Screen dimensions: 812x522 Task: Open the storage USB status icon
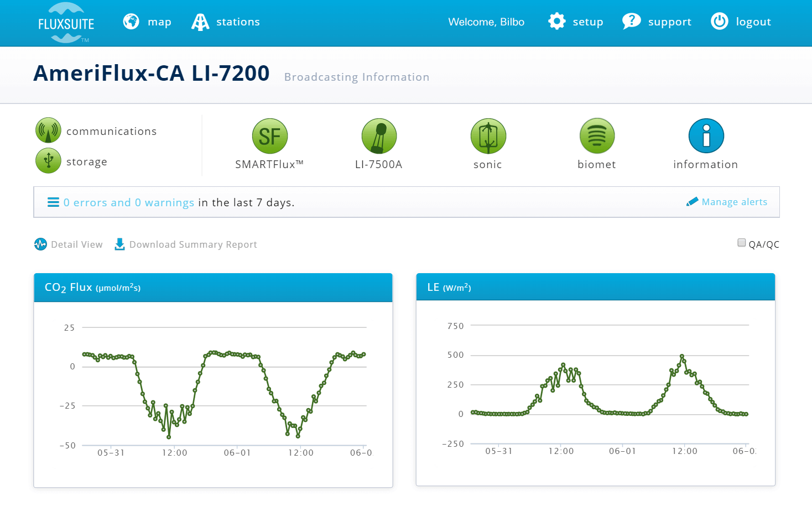(x=48, y=160)
